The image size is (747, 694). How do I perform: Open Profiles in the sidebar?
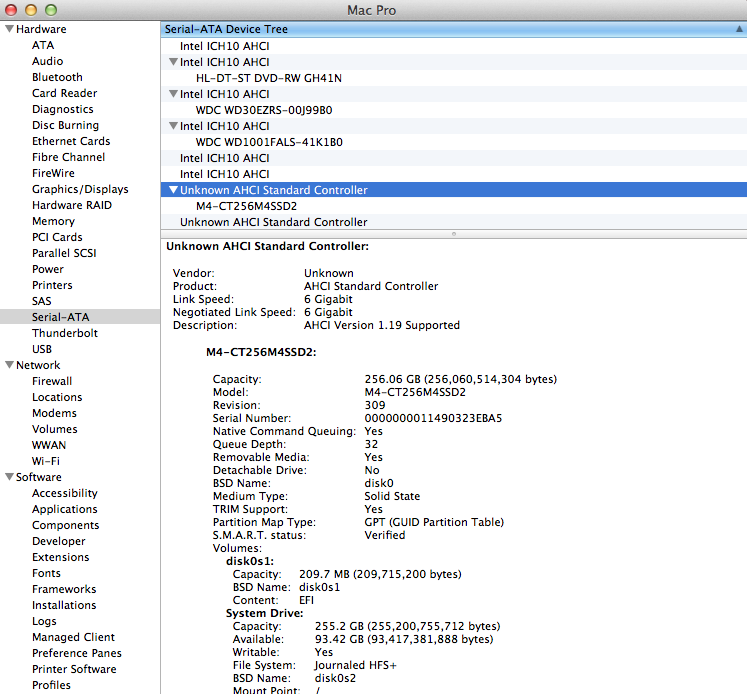coord(51,685)
